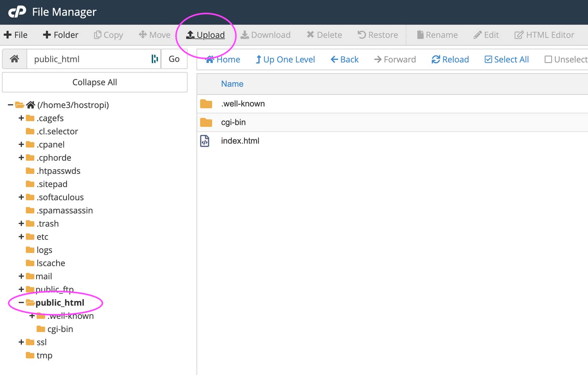The image size is (588, 375).
Task: Click the home icon beside path field
Action: click(15, 59)
